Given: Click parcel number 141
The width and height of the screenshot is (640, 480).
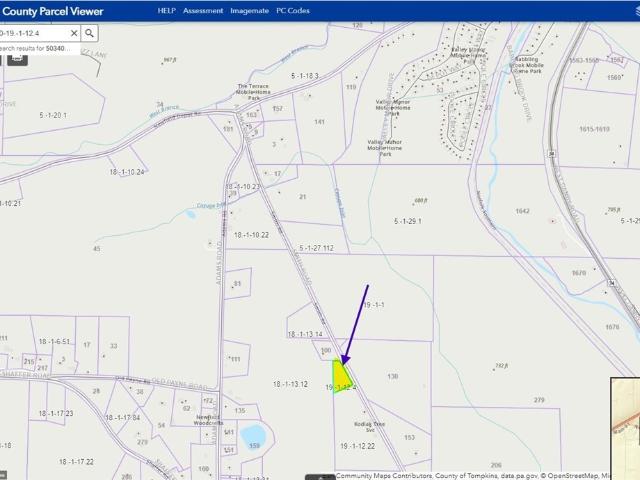Looking at the screenshot, I should pyautogui.click(x=319, y=122).
